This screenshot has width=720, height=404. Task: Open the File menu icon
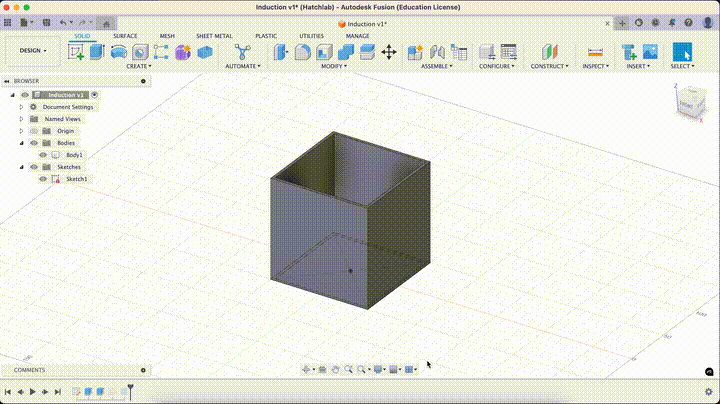26,22
